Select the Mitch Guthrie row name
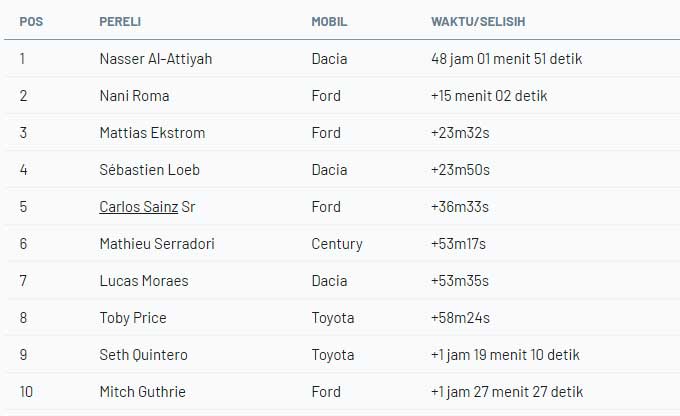 click(142, 392)
